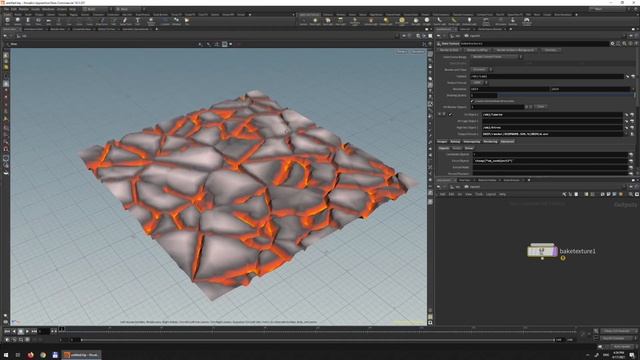Click the Output Picture path field
640x360 pixels.
pyautogui.click(x=552, y=134)
